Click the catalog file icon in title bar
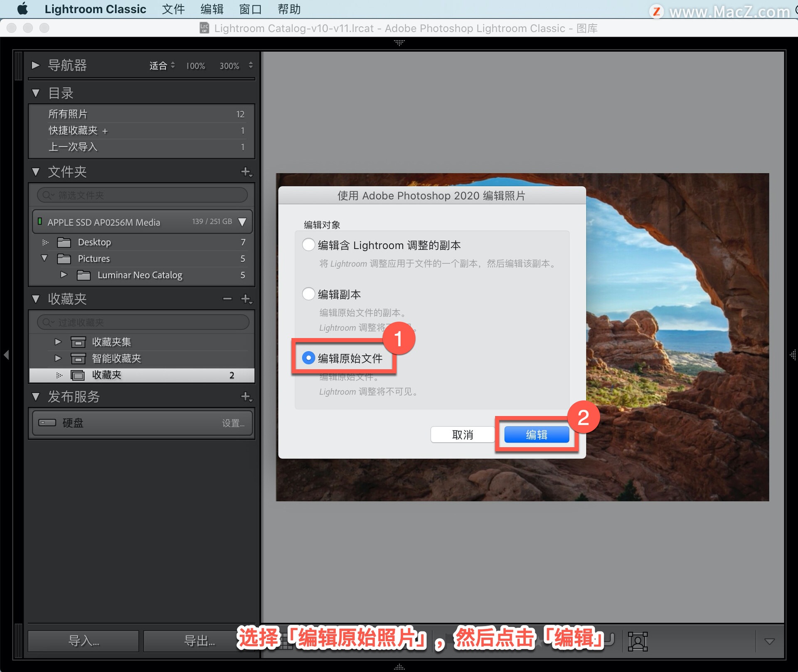 tap(204, 28)
